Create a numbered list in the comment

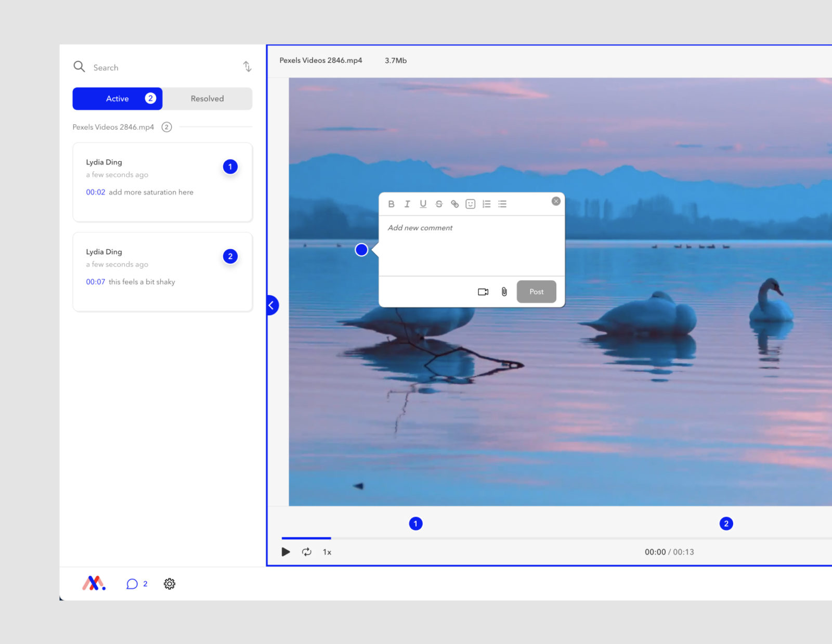point(486,203)
